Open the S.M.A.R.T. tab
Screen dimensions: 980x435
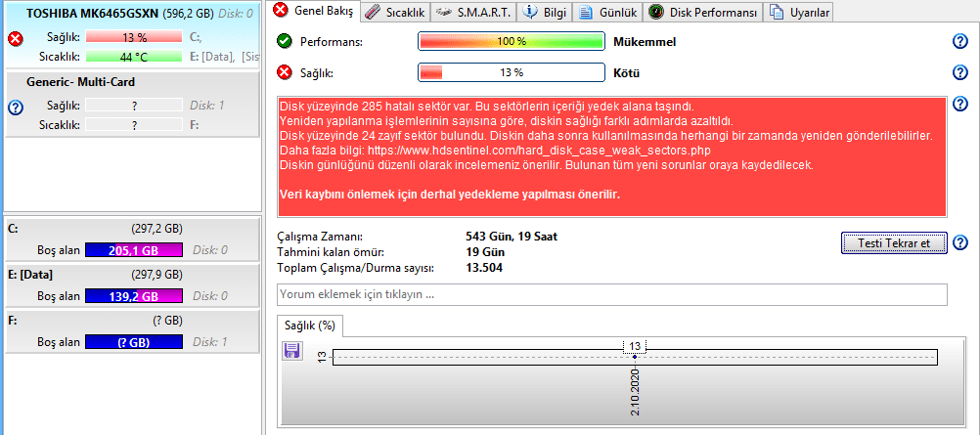point(473,12)
